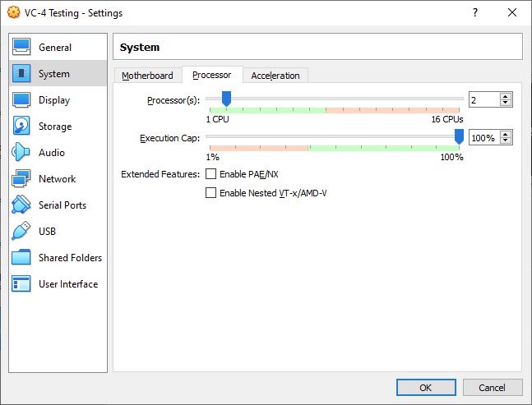Switch to the Acceleration tab
Image resolution: width=532 pixels, height=405 pixels.
click(x=275, y=76)
